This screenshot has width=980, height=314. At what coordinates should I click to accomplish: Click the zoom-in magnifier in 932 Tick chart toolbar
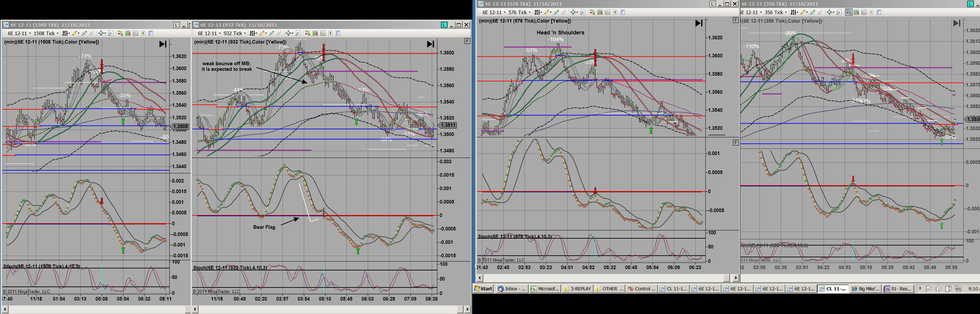[x=272, y=33]
